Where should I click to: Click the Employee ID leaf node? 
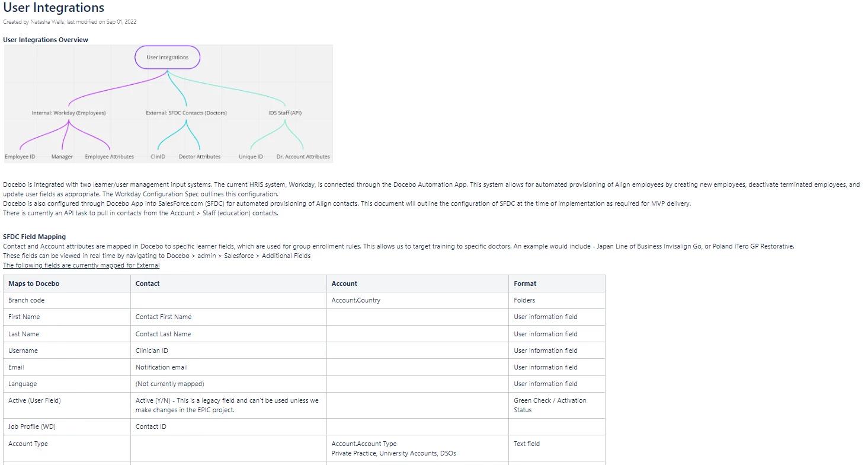point(20,157)
